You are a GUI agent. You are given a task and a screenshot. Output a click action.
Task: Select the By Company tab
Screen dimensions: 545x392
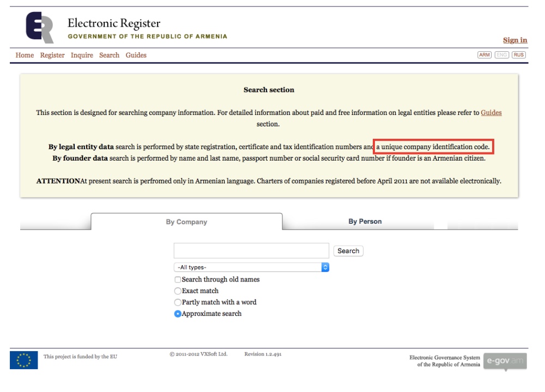pyautogui.click(x=186, y=222)
